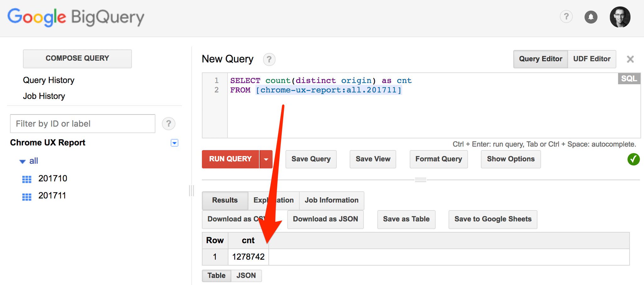Click the 'all' dataset label
The image size is (644, 285).
coord(34,161)
